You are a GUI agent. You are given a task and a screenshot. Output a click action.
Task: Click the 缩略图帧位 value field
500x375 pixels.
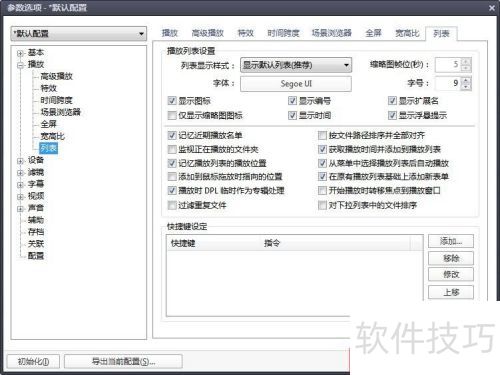(x=449, y=65)
